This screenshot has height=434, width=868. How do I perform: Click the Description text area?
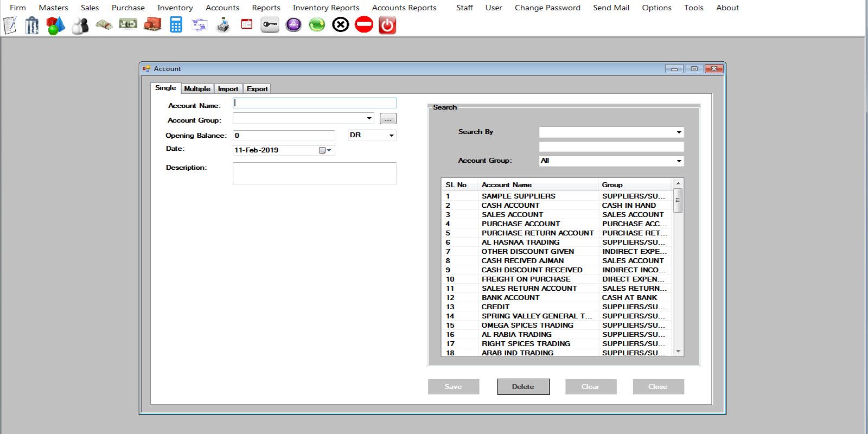[x=315, y=174]
